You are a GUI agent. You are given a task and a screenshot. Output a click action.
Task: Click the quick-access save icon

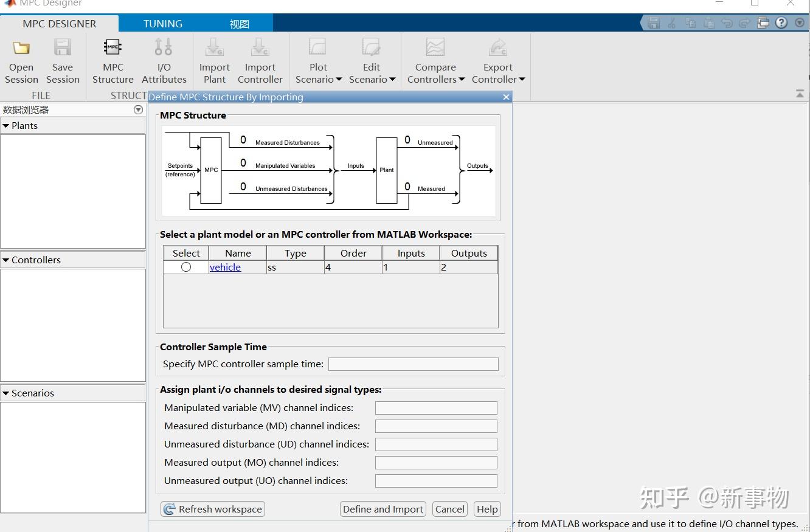click(654, 23)
